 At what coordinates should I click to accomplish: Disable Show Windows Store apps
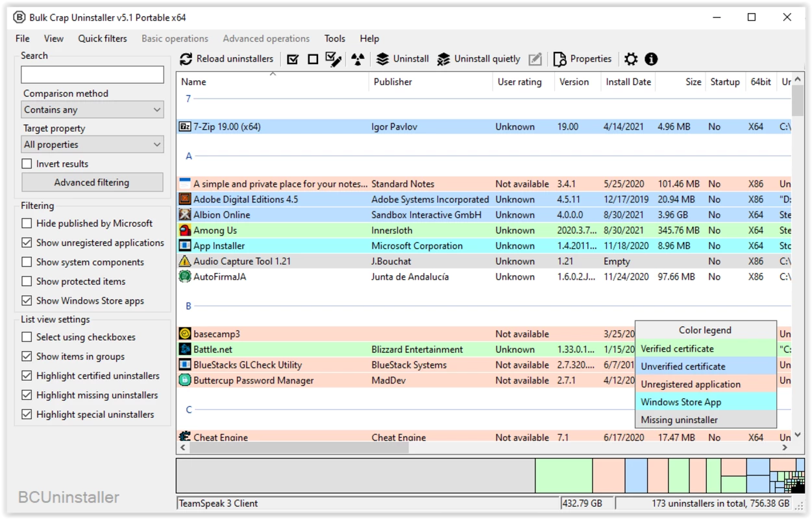(x=27, y=301)
